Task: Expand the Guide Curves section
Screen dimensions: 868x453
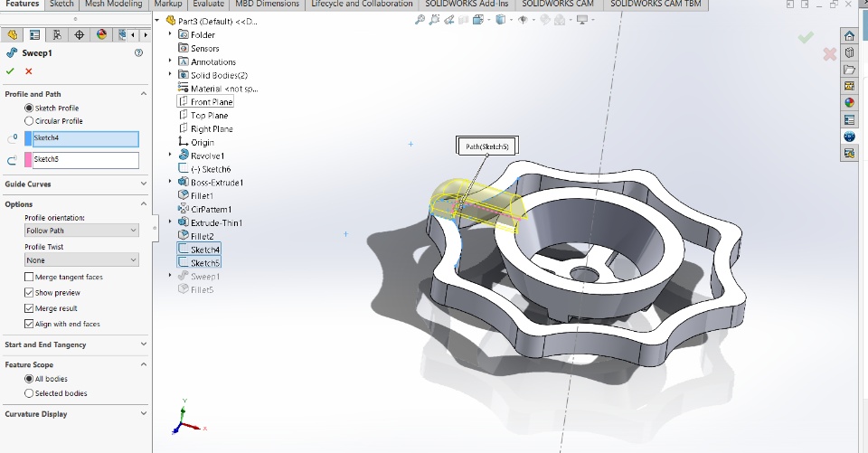Action: point(144,184)
